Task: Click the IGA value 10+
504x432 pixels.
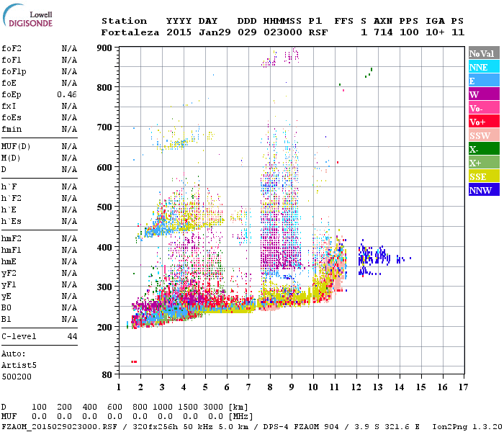Action: pyautogui.click(x=435, y=32)
